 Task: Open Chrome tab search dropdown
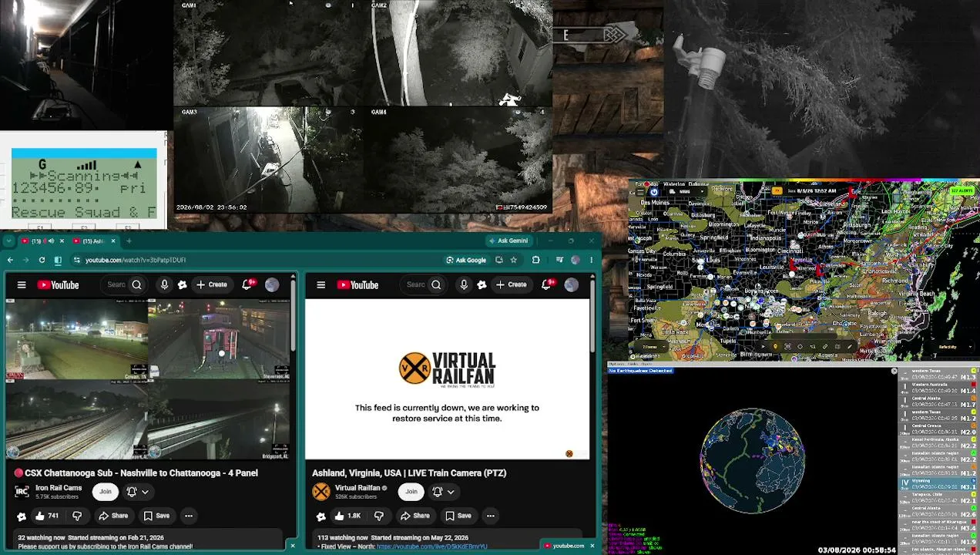8,240
